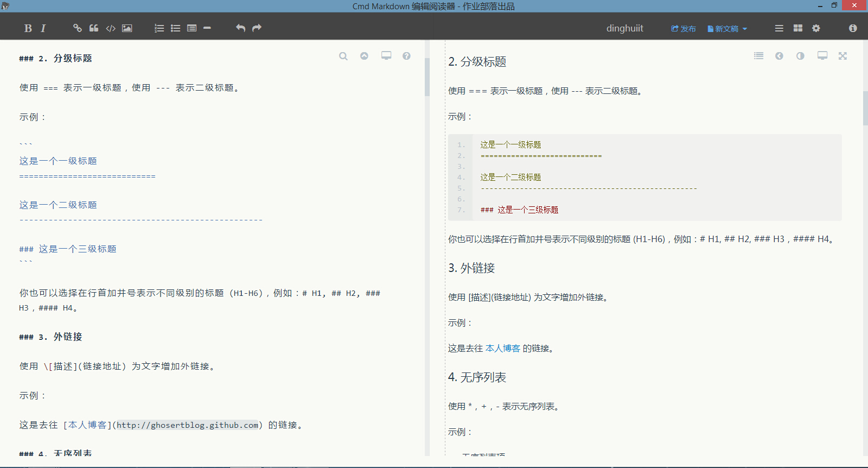Switch editor to full screen monitor icon
Image resolution: width=868 pixels, height=468 pixels.
coord(386,55)
